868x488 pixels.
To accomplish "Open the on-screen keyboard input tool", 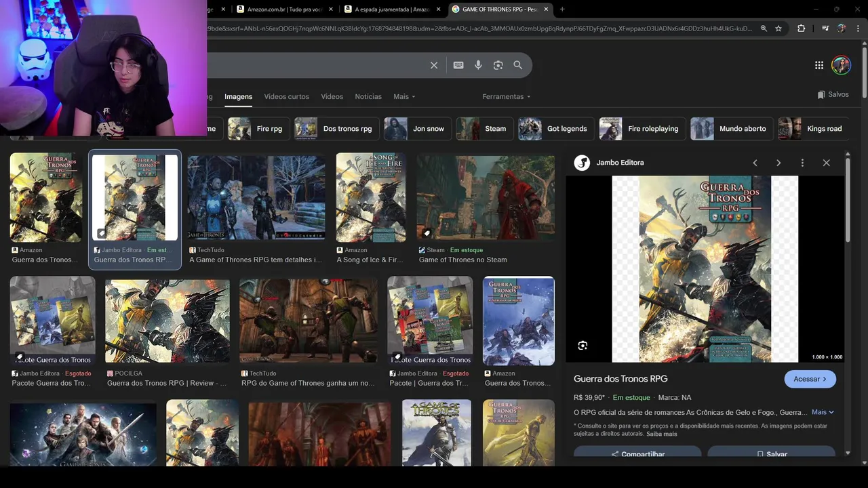I will (458, 65).
